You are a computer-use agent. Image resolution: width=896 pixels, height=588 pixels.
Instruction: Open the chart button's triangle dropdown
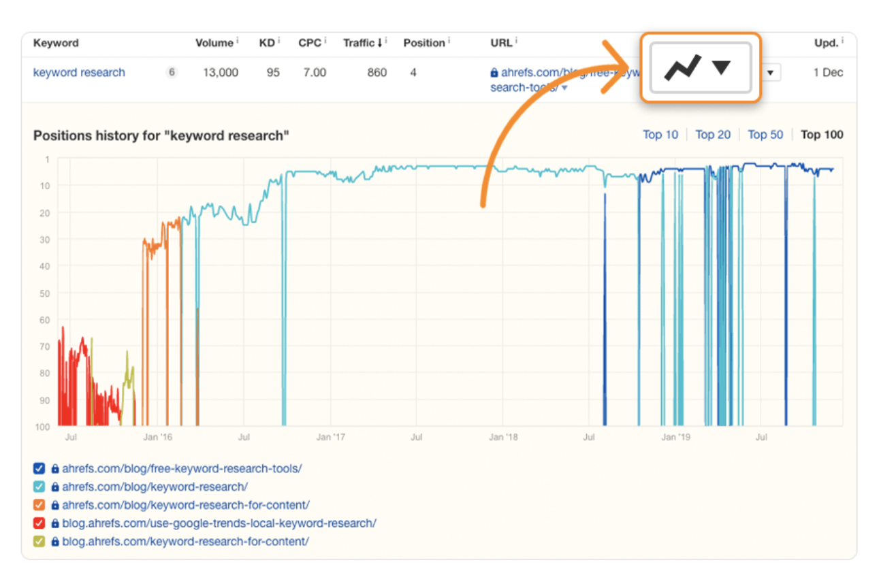pos(720,68)
